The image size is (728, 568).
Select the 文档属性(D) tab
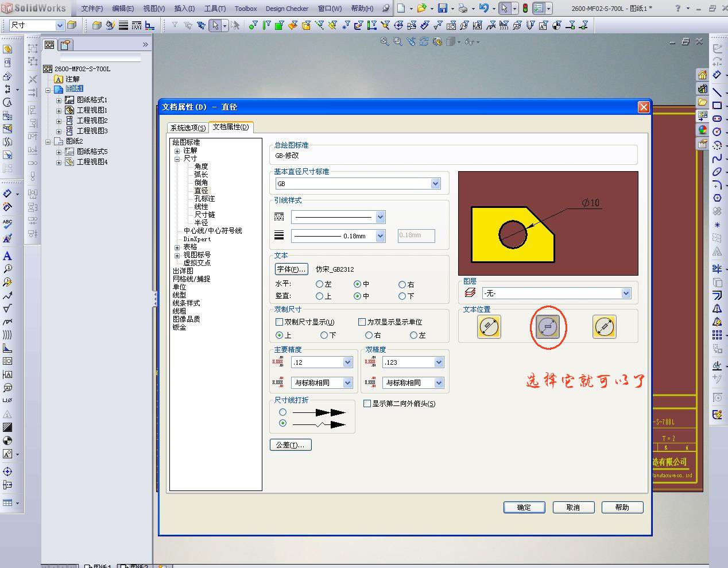point(231,127)
